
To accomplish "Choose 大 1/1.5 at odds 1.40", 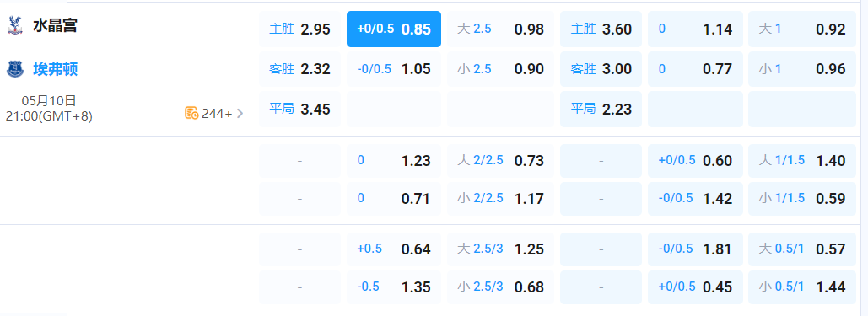I will click(802, 161).
